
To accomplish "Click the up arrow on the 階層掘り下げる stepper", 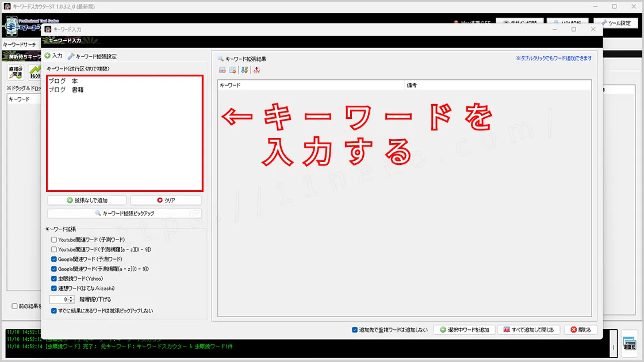I will (x=71, y=298).
